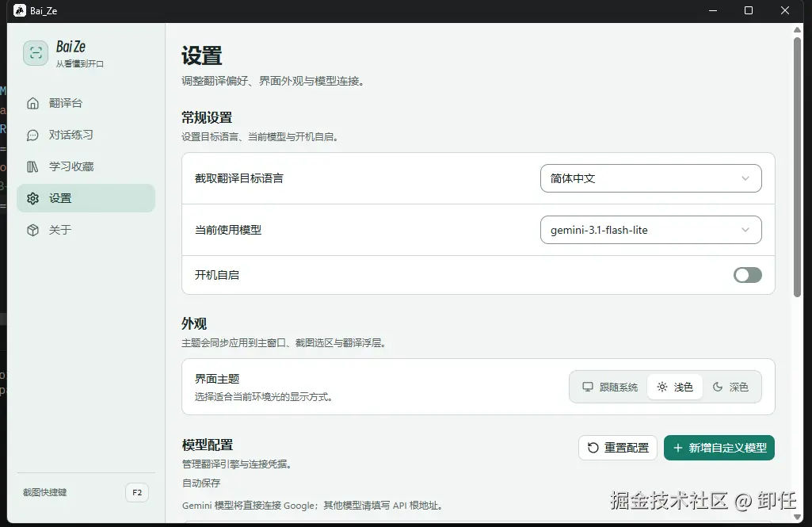812x527 pixels.
Task: Click the 从看懂到开口 tagline
Action: click(x=80, y=63)
